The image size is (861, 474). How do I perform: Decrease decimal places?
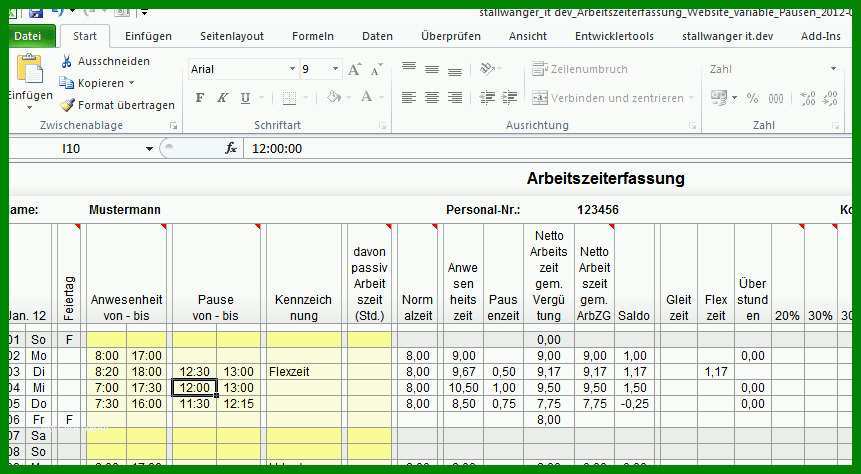(x=830, y=98)
